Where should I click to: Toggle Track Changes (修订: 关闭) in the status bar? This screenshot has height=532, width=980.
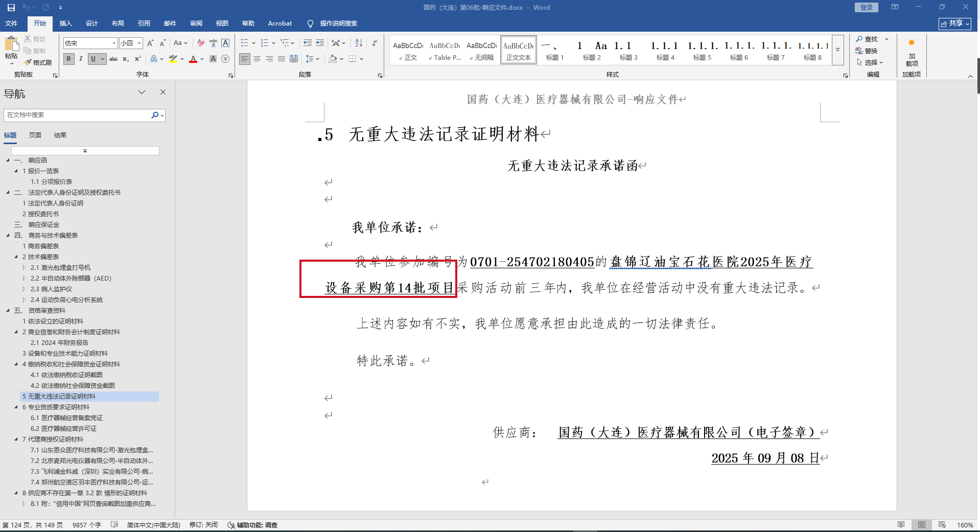[203, 525]
